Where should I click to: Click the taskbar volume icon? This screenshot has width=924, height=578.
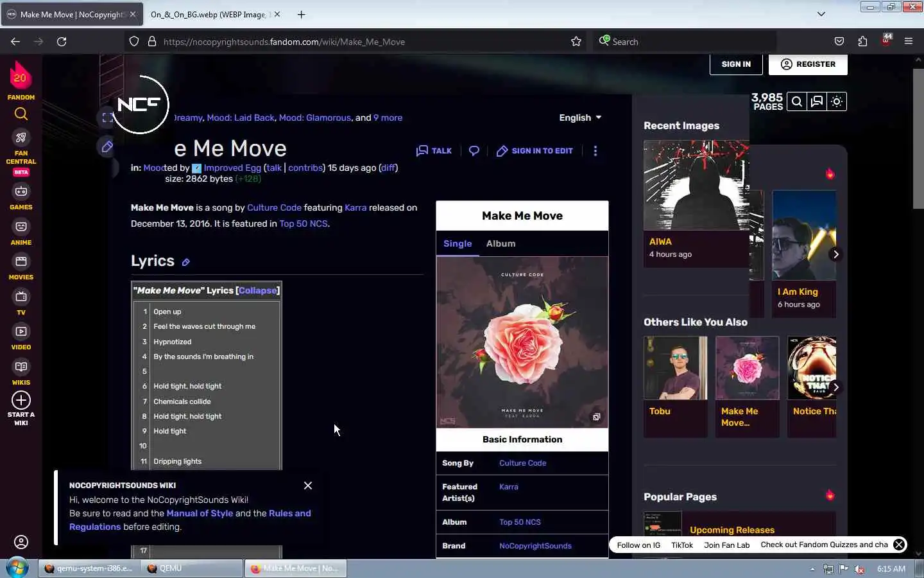point(859,569)
